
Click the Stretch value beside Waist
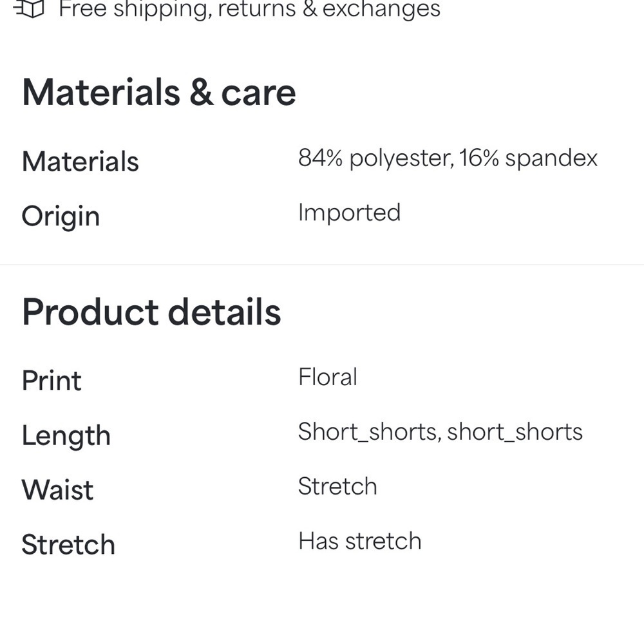[337, 486]
